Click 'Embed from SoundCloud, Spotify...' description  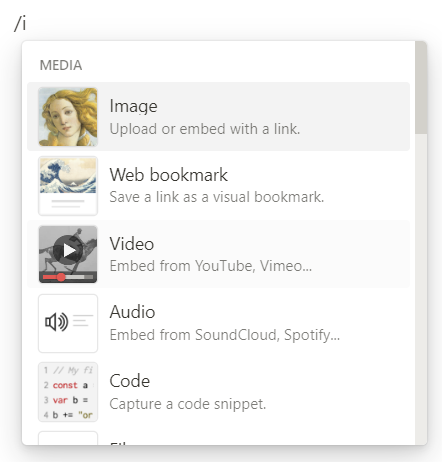(x=225, y=335)
